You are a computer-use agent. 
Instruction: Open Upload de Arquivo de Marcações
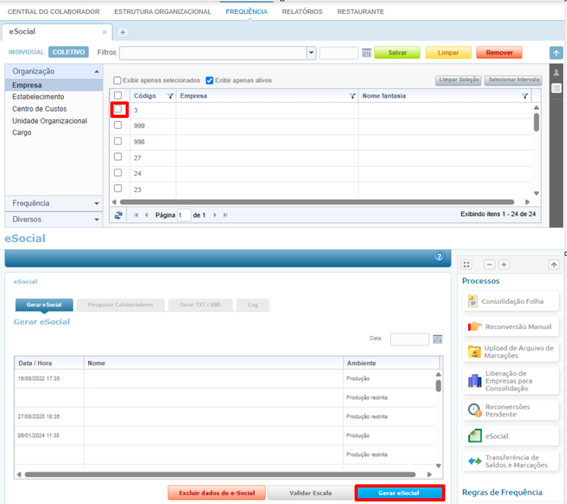click(510, 352)
